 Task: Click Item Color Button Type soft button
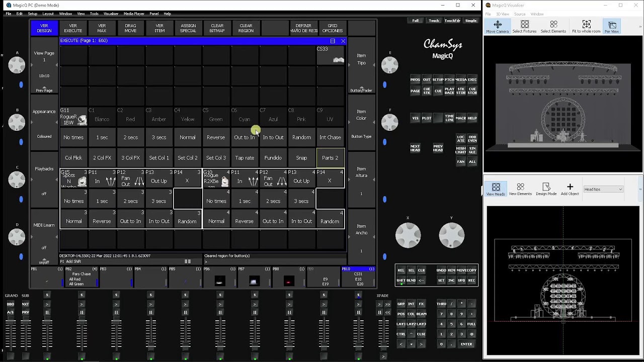click(x=361, y=123)
